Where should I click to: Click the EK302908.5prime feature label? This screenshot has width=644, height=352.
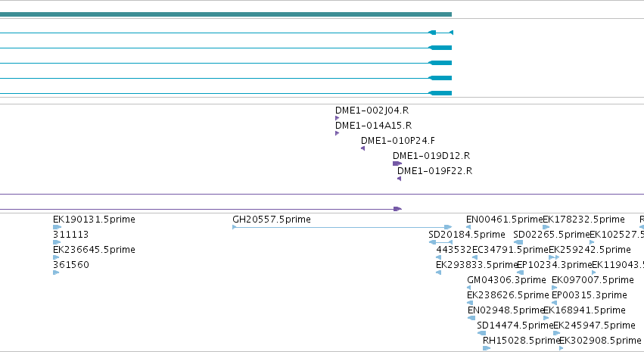[x=600, y=341]
